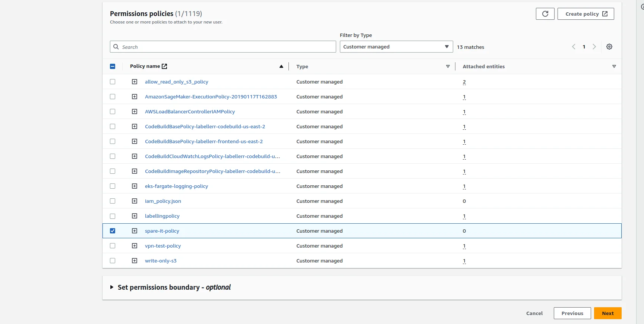
Task: Check the AWSLoadBalancerControllerIAMPolicy checkbox
Action: click(113, 111)
